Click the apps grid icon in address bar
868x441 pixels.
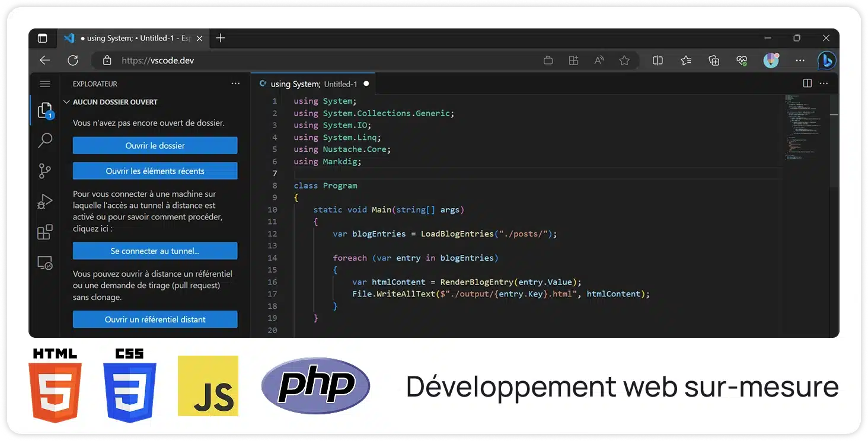pos(573,60)
